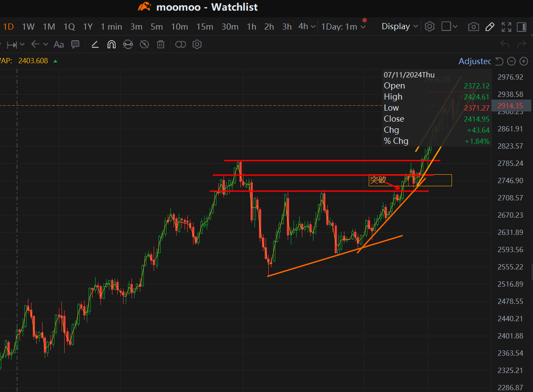Open the Display dropdown
533x392 pixels.
[400, 27]
